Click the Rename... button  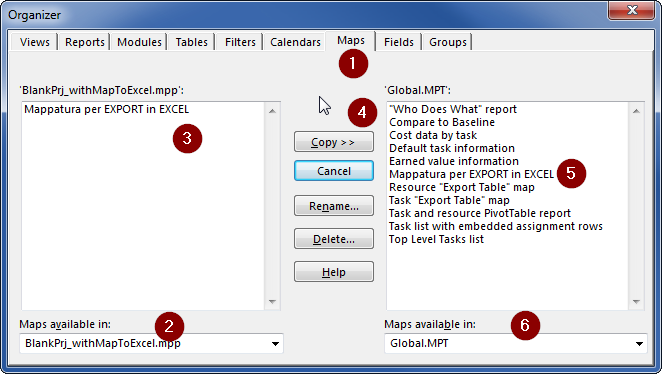(x=334, y=206)
